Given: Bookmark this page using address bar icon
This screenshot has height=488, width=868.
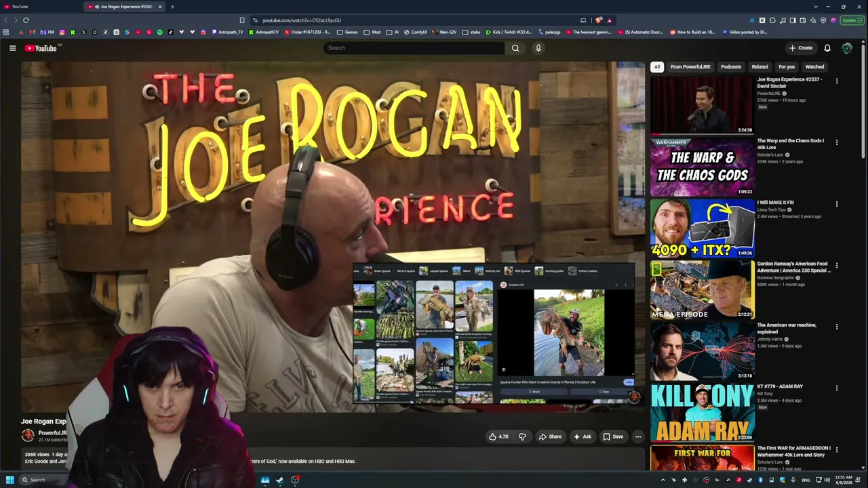Looking at the screenshot, I should click(242, 20).
